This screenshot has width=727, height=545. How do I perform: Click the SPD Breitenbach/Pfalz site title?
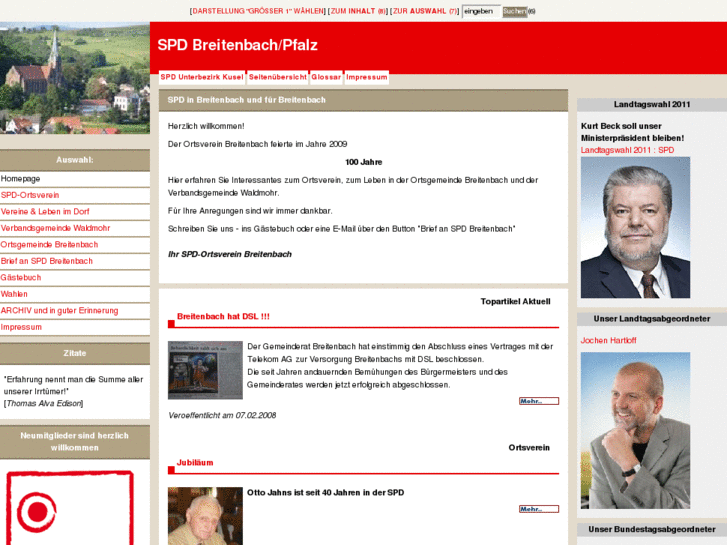click(237, 45)
